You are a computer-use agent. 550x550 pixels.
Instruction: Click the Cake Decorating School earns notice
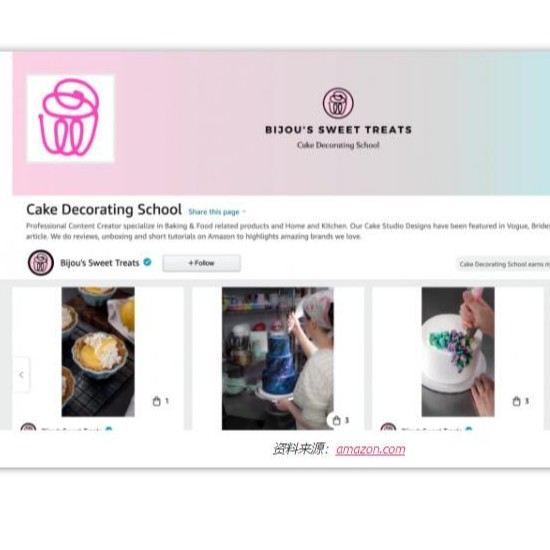point(503,264)
